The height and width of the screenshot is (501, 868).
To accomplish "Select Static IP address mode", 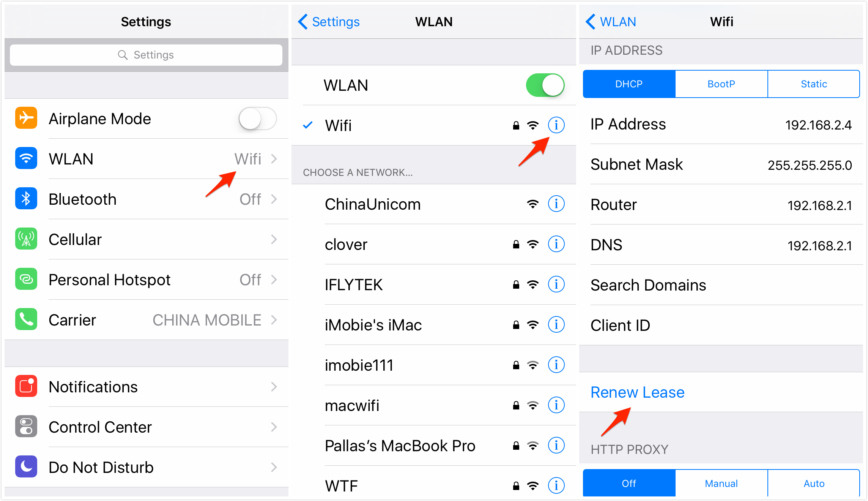I will (x=814, y=84).
